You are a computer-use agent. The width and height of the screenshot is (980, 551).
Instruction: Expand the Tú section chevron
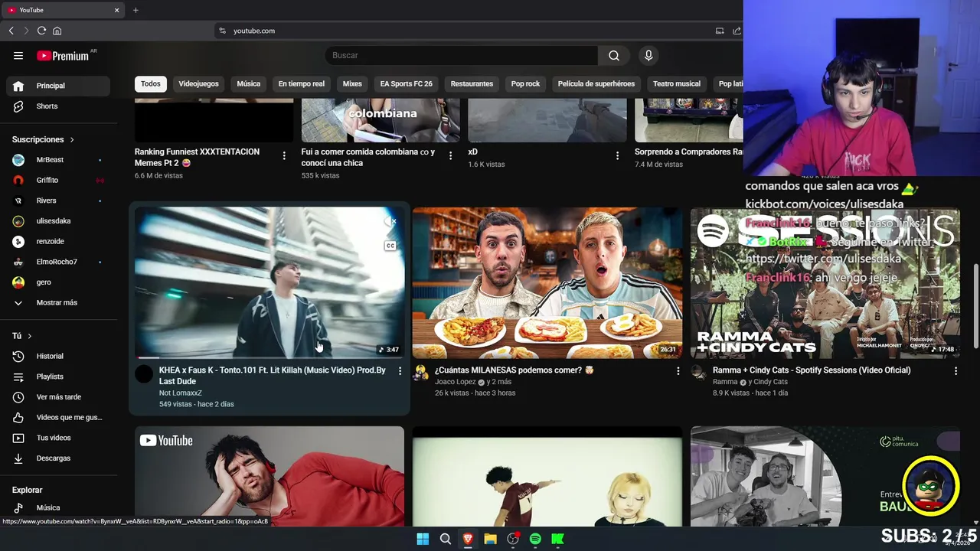[x=30, y=336]
